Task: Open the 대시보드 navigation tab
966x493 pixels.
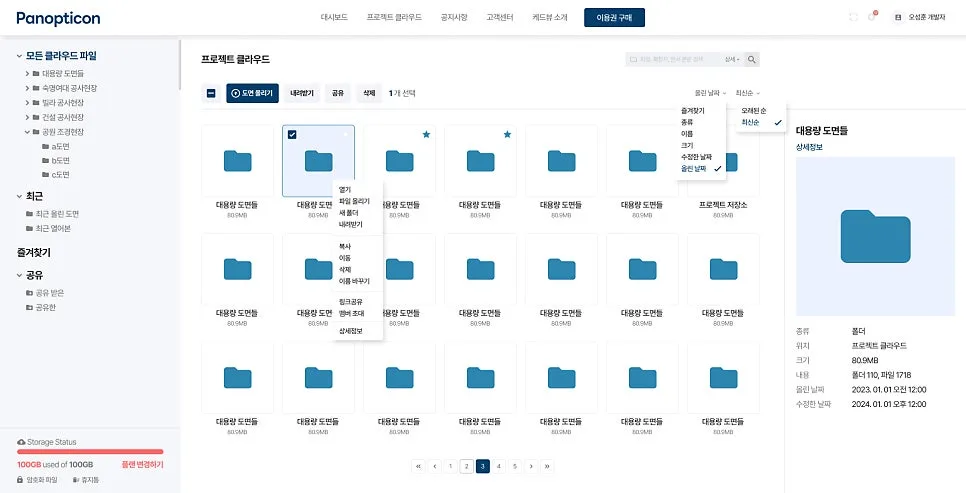Action: pyautogui.click(x=334, y=17)
